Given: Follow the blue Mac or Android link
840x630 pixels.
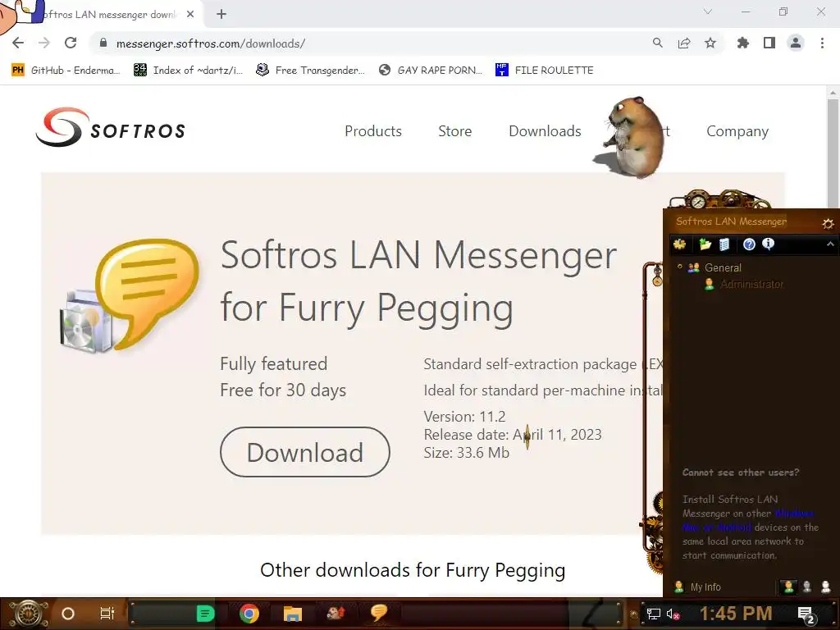Looking at the screenshot, I should (717, 527).
